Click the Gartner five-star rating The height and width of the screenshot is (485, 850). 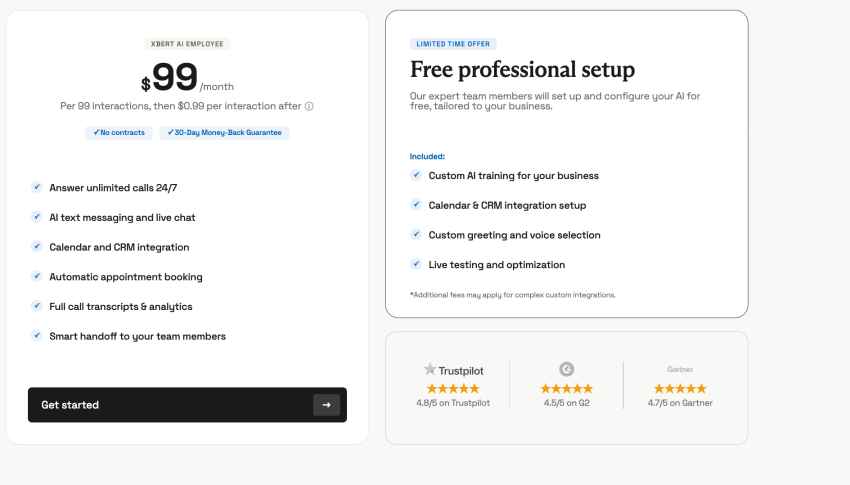pos(680,388)
